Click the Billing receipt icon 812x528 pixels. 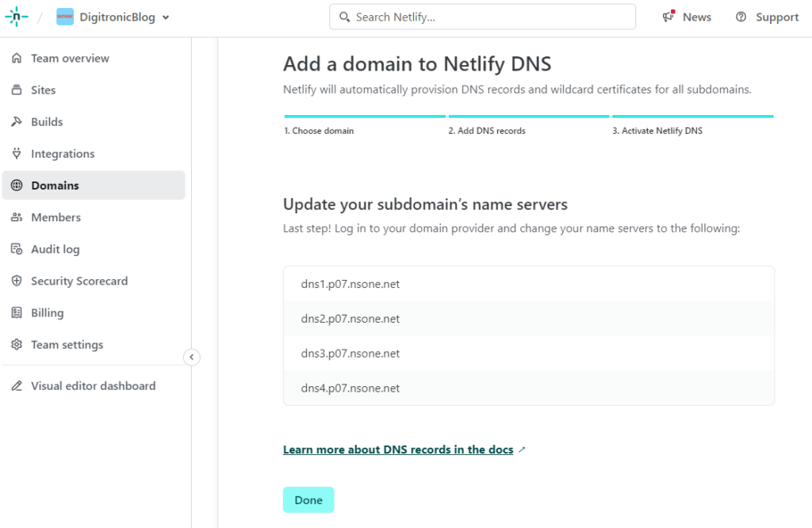[17, 312]
